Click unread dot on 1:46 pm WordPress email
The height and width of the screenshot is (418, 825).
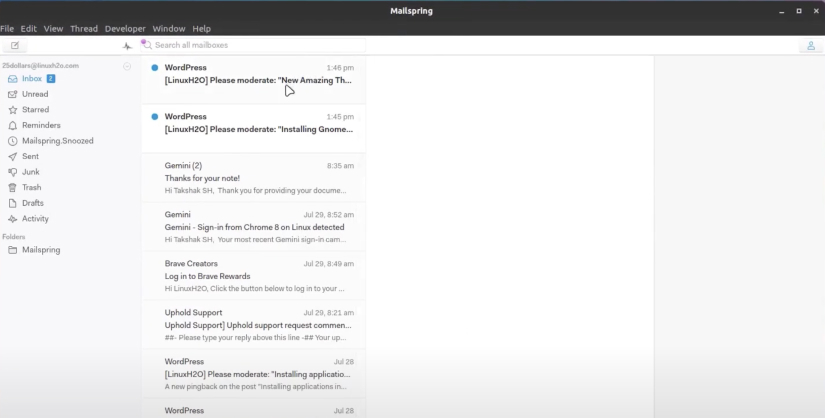[x=155, y=67]
